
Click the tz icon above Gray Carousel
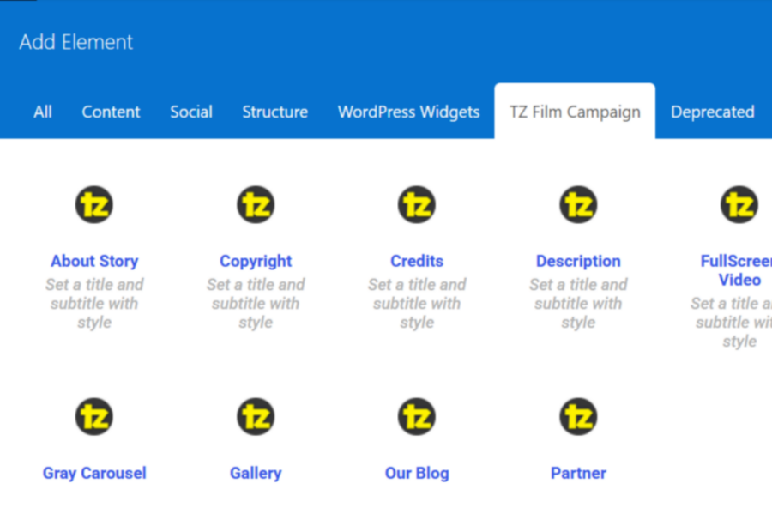point(94,417)
